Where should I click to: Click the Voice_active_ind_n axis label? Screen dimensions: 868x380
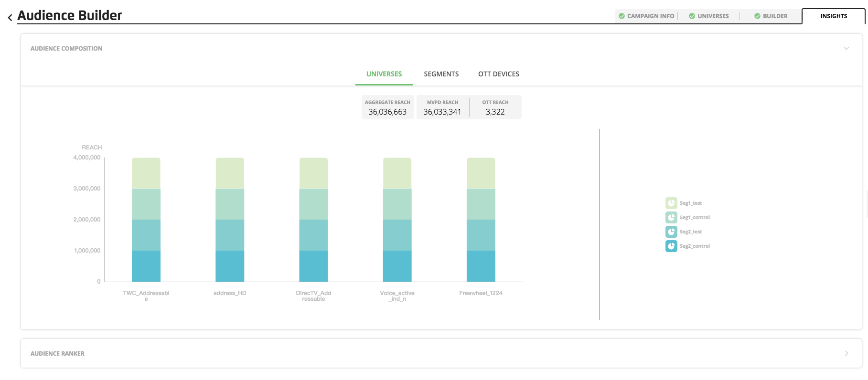(x=397, y=296)
